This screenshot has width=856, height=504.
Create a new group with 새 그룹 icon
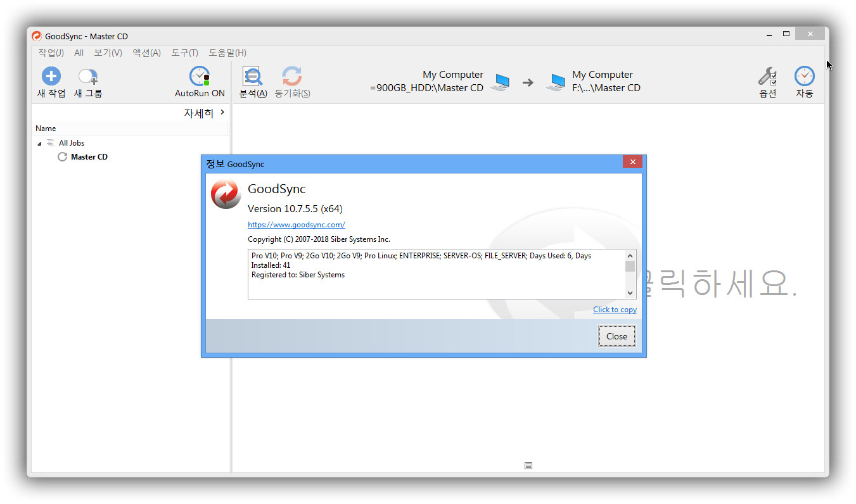point(87,77)
